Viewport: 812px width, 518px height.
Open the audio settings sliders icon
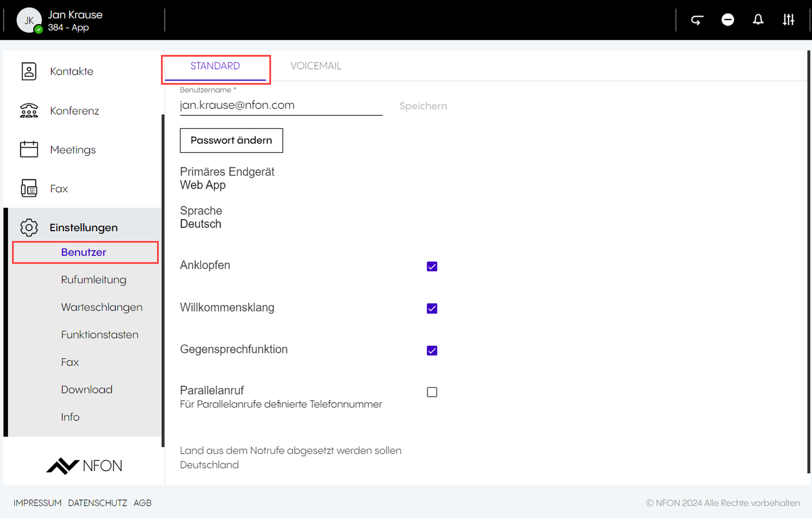pos(788,20)
